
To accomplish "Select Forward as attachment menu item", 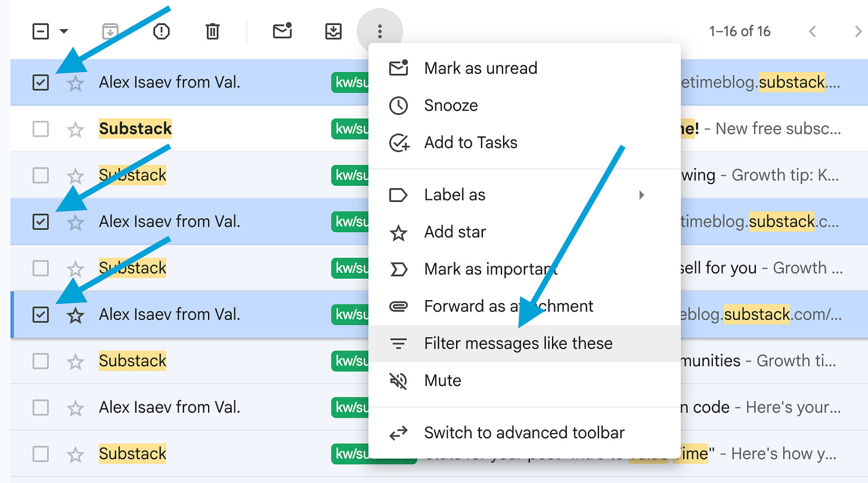I will coord(525,306).
